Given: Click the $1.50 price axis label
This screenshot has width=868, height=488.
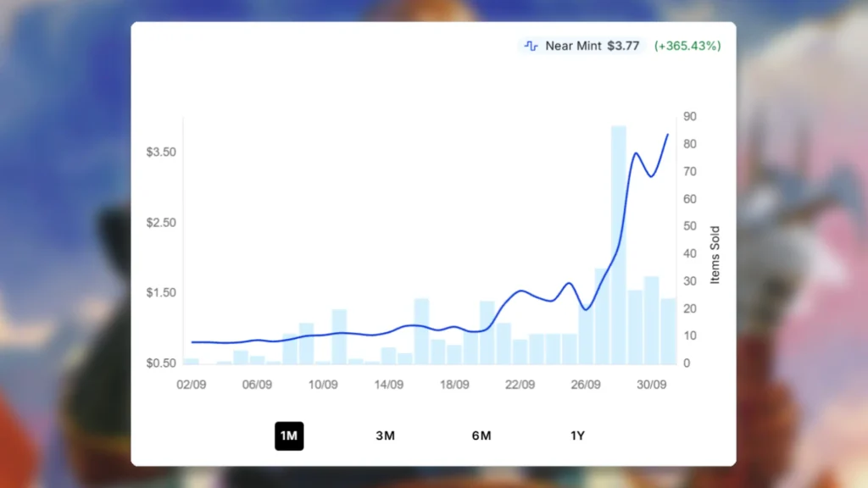Looking at the screenshot, I should (x=161, y=292).
